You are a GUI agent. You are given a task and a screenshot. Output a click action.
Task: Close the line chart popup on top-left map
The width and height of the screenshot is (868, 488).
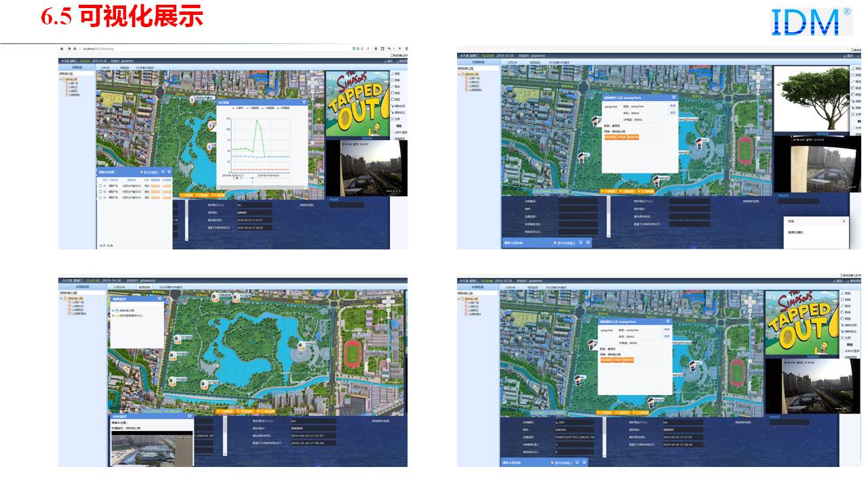(304, 103)
